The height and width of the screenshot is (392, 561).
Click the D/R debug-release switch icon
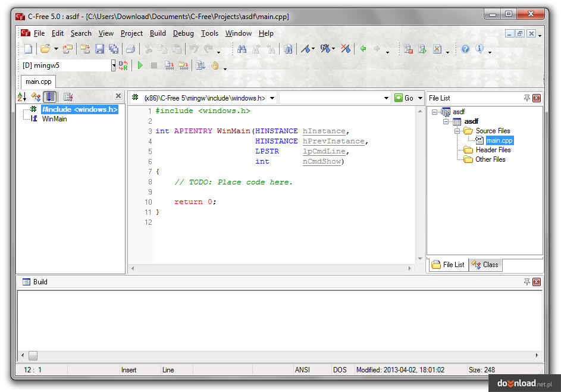123,65
